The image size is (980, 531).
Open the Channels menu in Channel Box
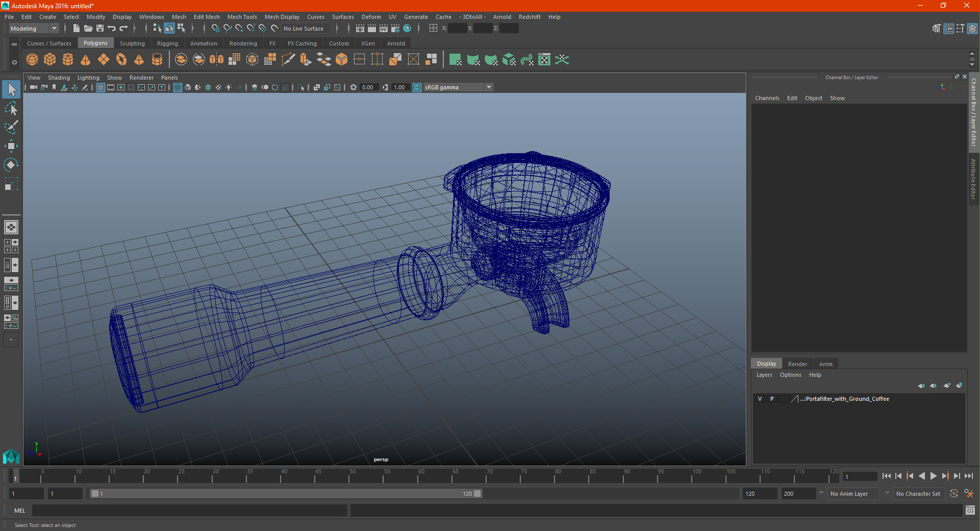tap(767, 98)
